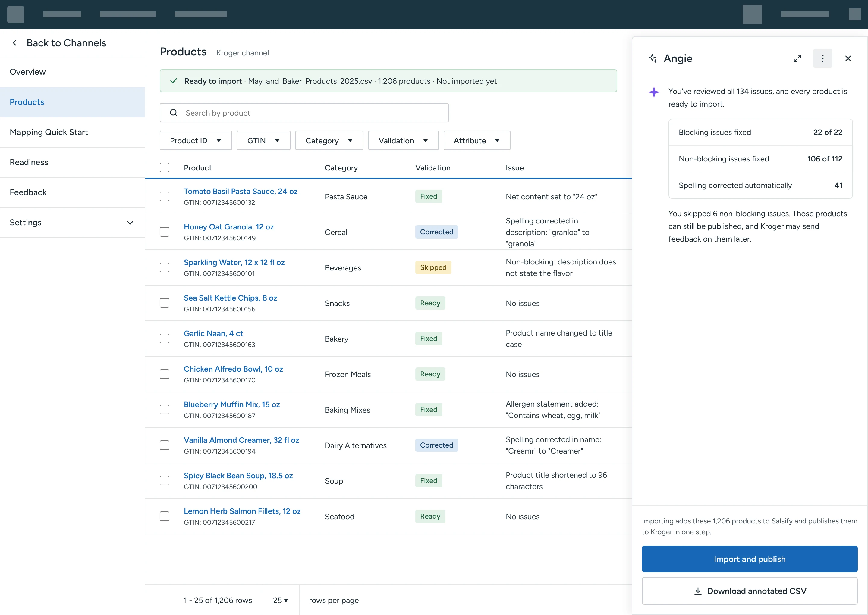Tick the Blueberry Muffin Mix checkbox
868x615 pixels.
[165, 410]
